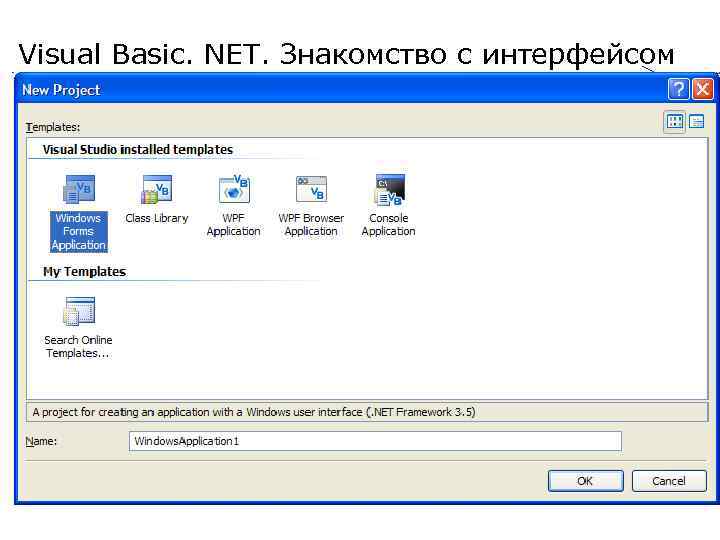
Task: Confirm the dialog with OK
Action: (x=585, y=481)
